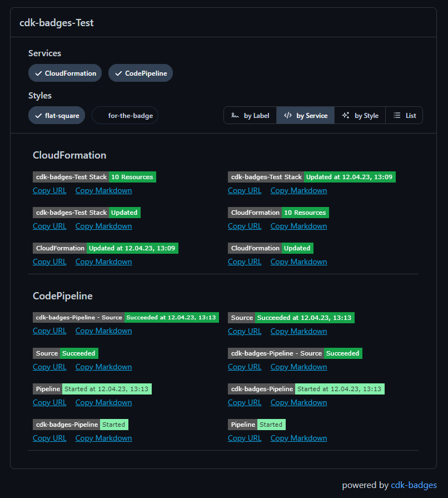The image size is (448, 498).
Task: Click the Source Succeeded at 12.04.23 badge image
Action: (291, 318)
